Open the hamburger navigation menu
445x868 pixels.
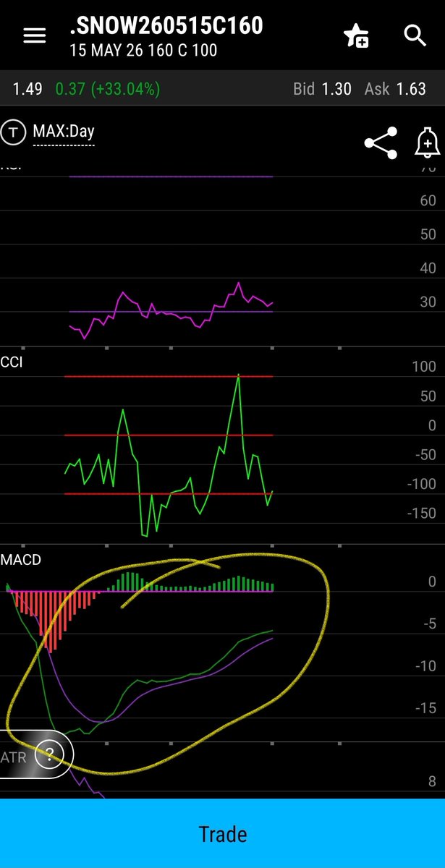pos(35,36)
